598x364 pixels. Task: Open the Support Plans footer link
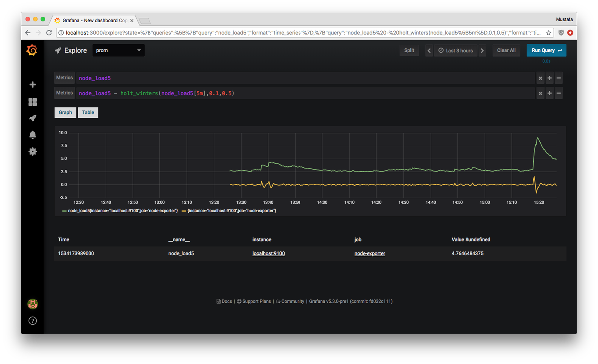click(x=254, y=301)
